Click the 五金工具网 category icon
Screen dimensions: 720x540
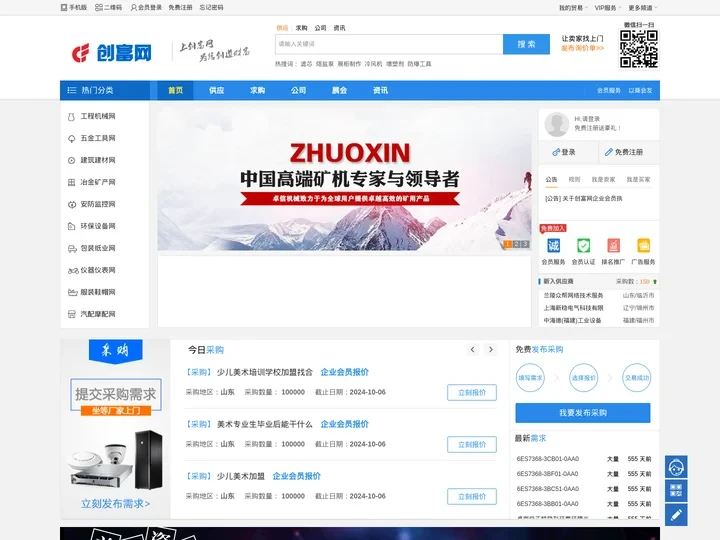coord(71,139)
